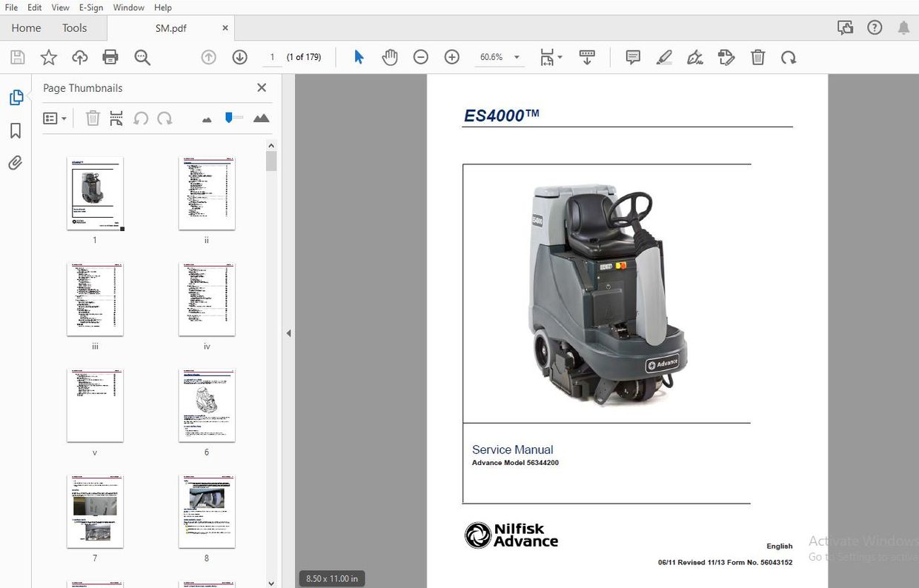Switch to the Tools tab

[x=74, y=27]
